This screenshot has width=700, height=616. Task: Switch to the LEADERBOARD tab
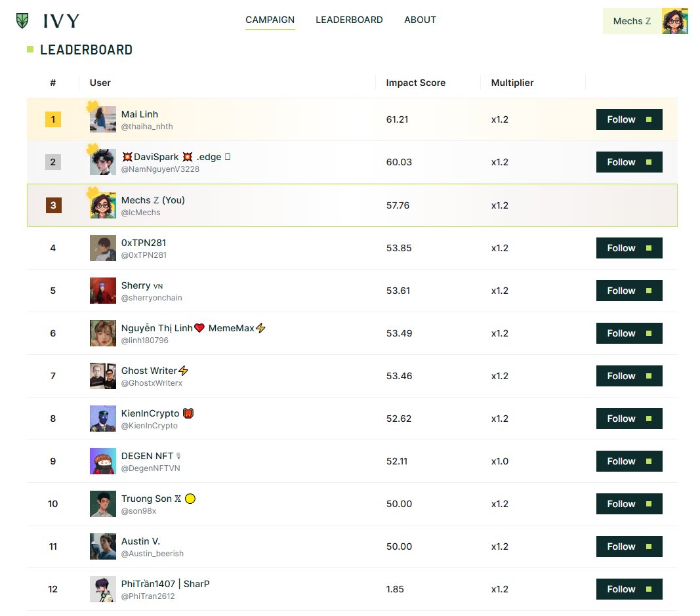click(349, 20)
